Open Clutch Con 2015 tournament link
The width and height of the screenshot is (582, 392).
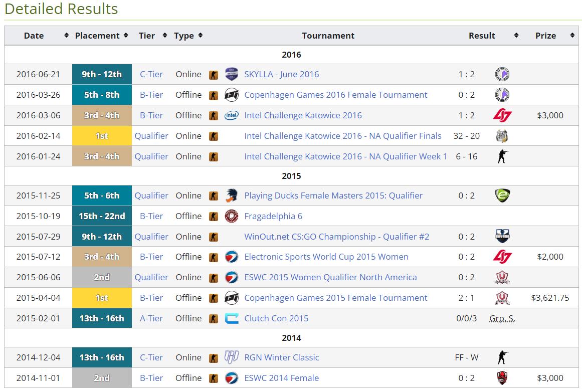click(276, 318)
